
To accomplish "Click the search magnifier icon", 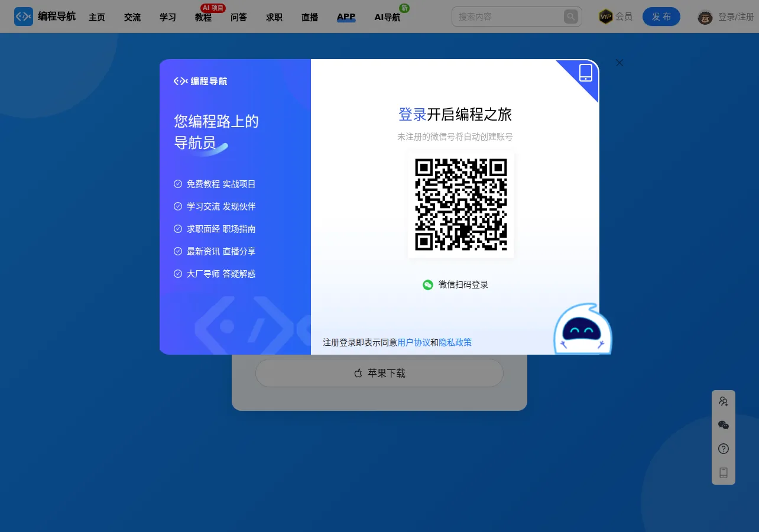I will point(570,17).
